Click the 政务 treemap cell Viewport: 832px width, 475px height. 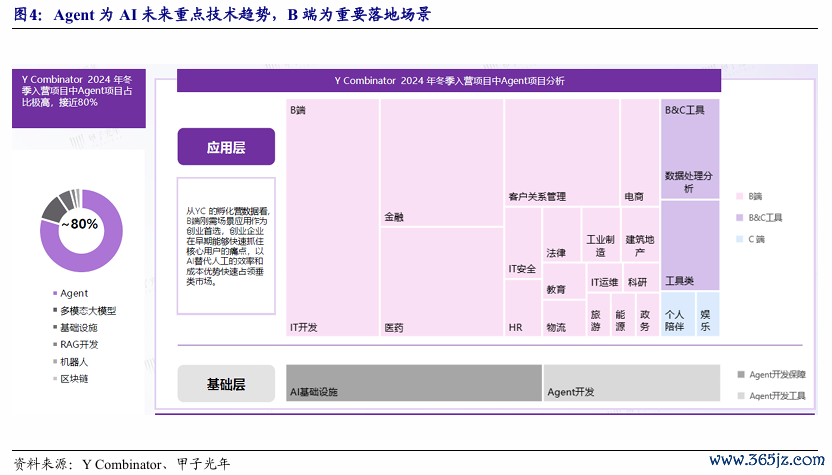[647, 314]
